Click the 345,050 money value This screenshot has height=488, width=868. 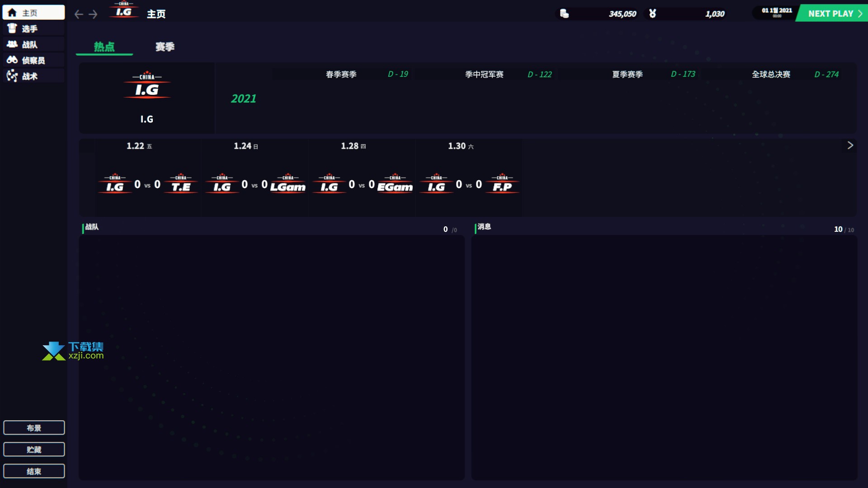(x=623, y=14)
